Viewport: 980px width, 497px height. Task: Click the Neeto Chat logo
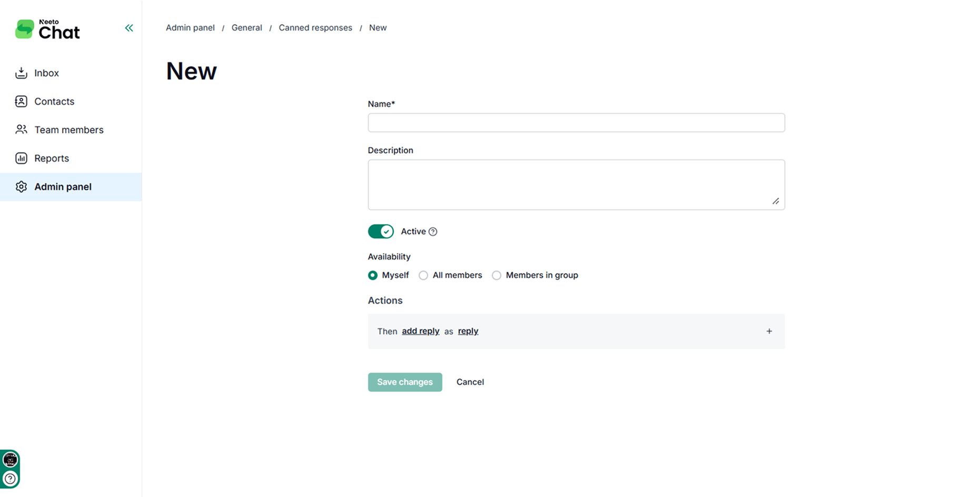tap(47, 29)
